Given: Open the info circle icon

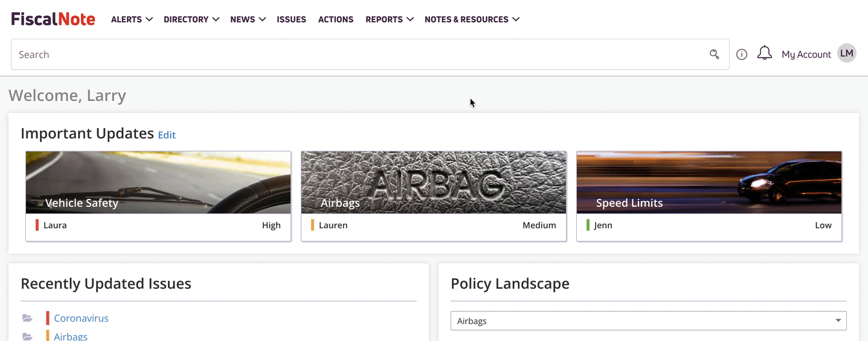Looking at the screenshot, I should [x=742, y=54].
